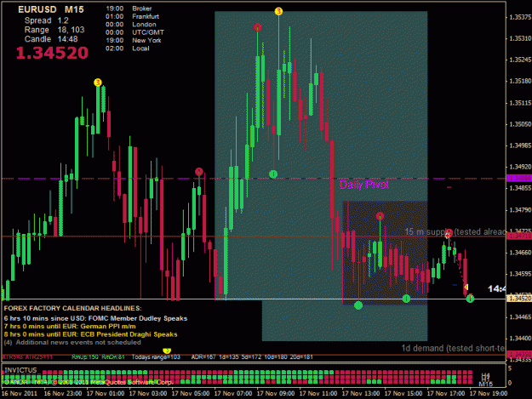532x399 pixels.
Task: Click the RmUp:150 value
Action: pos(85,357)
